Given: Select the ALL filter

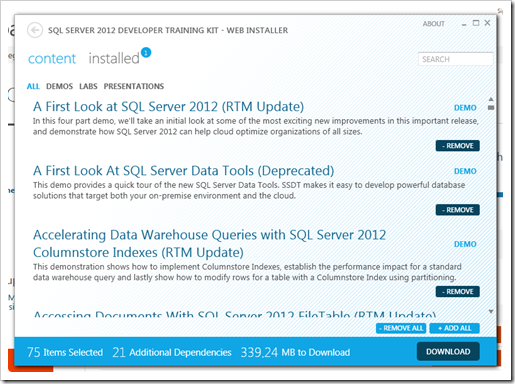Looking at the screenshot, I should pos(33,86).
